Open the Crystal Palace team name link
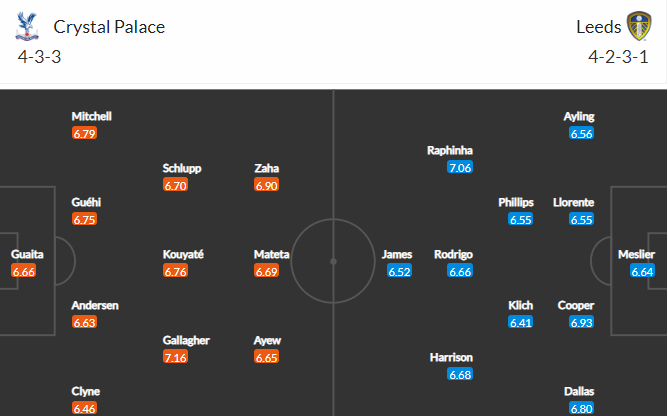The width and height of the screenshot is (668, 416). (109, 27)
